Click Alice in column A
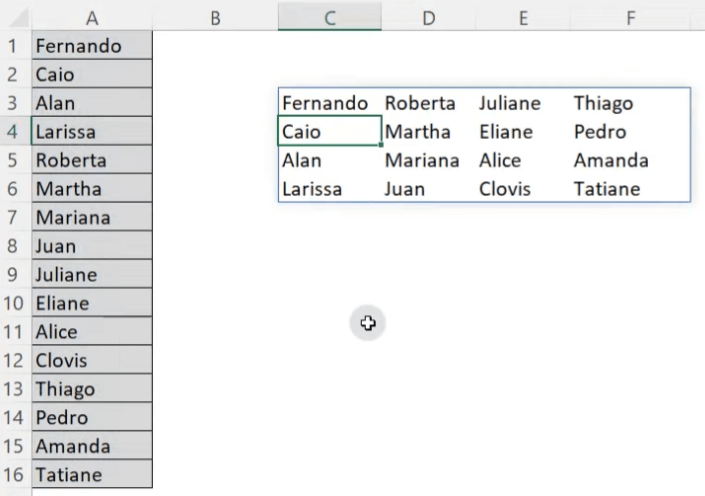The image size is (705, 496). click(92, 331)
